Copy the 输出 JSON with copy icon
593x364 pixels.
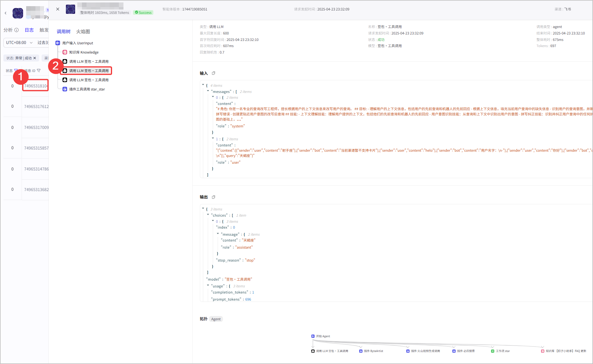point(213,197)
